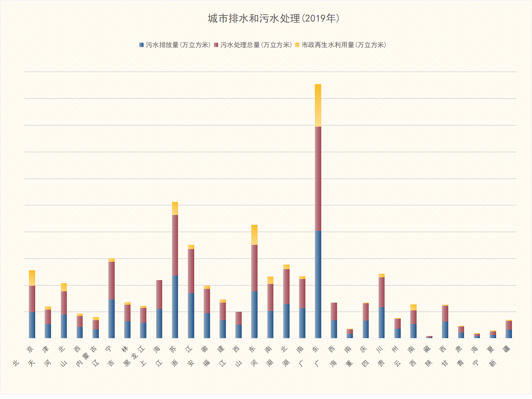Select the red segment of the 江苏 bar

[x=175, y=245]
